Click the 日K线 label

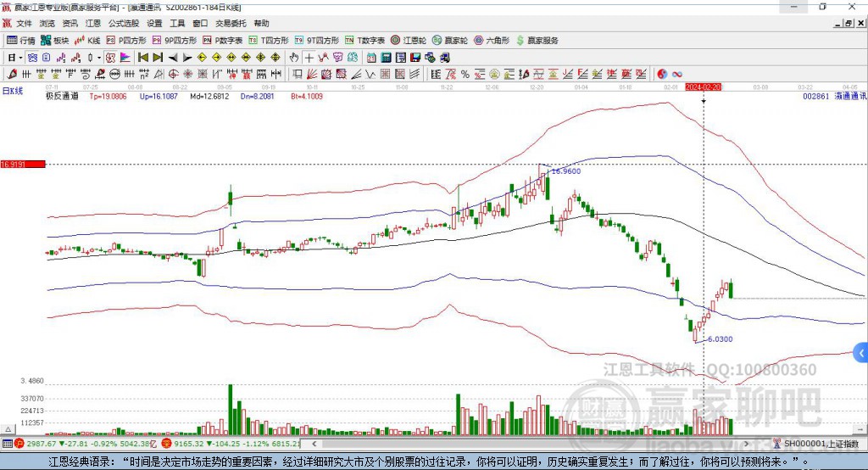(13, 91)
